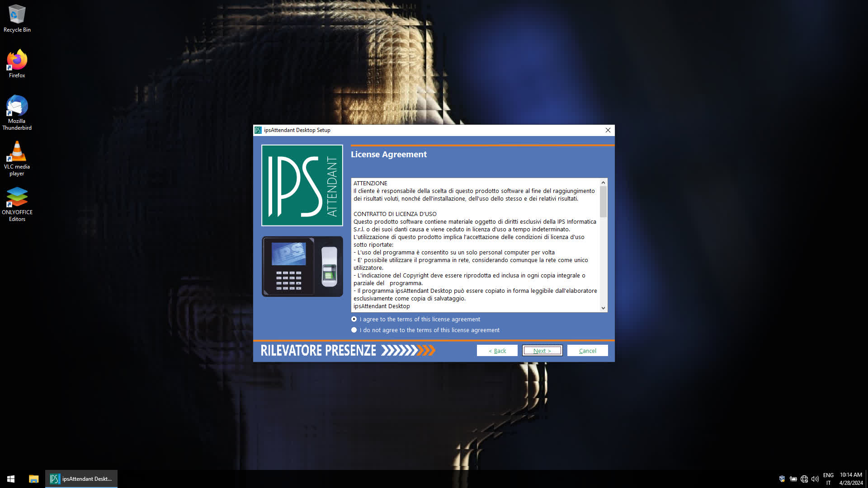Viewport: 868px width, 488px height.
Task: Open the Windows Start menu
Action: click(11, 479)
